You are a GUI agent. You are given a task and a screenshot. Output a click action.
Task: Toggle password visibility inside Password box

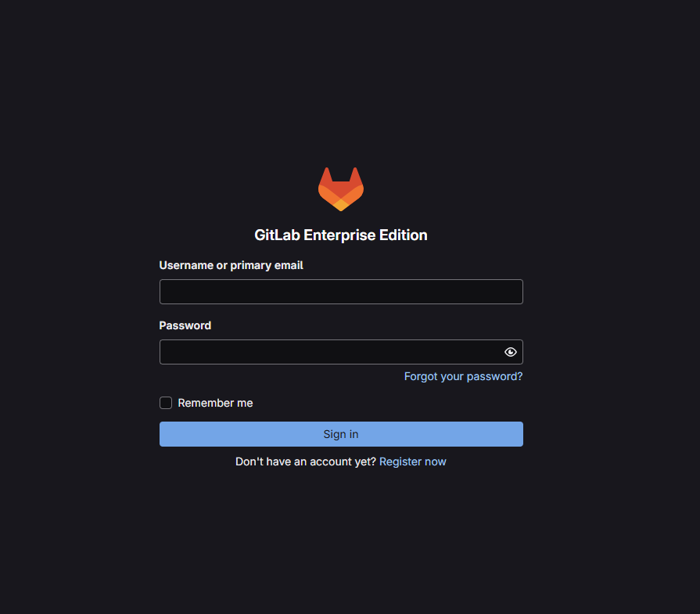tap(510, 352)
